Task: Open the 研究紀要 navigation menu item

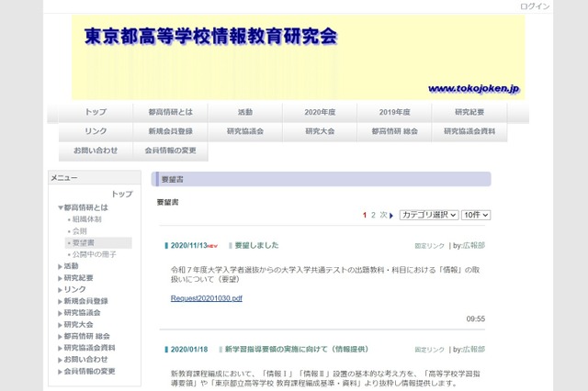Action: click(469, 112)
